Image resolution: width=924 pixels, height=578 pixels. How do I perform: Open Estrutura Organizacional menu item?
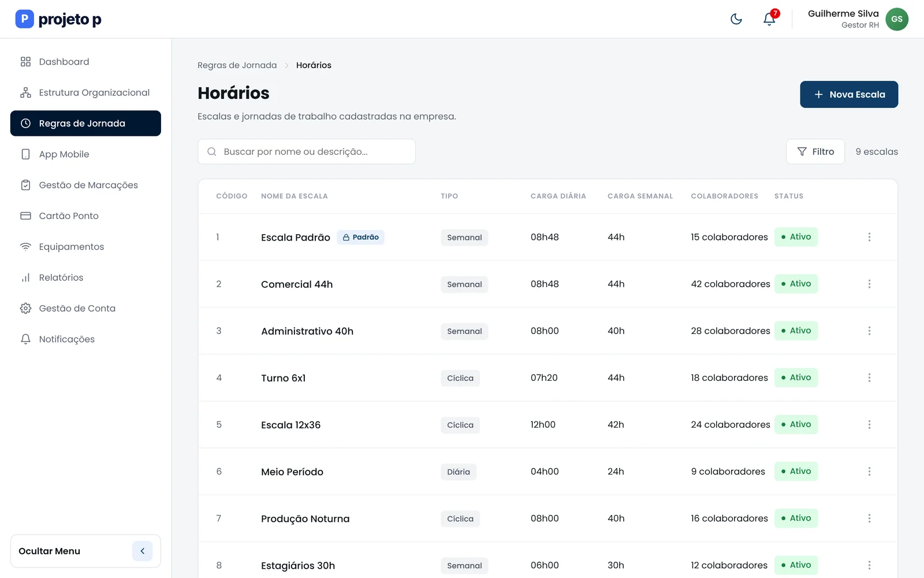pos(85,92)
